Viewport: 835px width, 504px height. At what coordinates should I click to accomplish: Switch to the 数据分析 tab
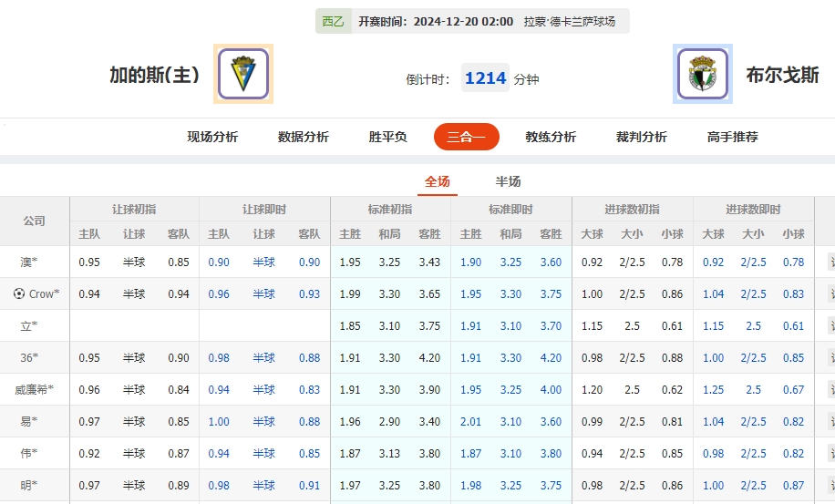coord(304,137)
